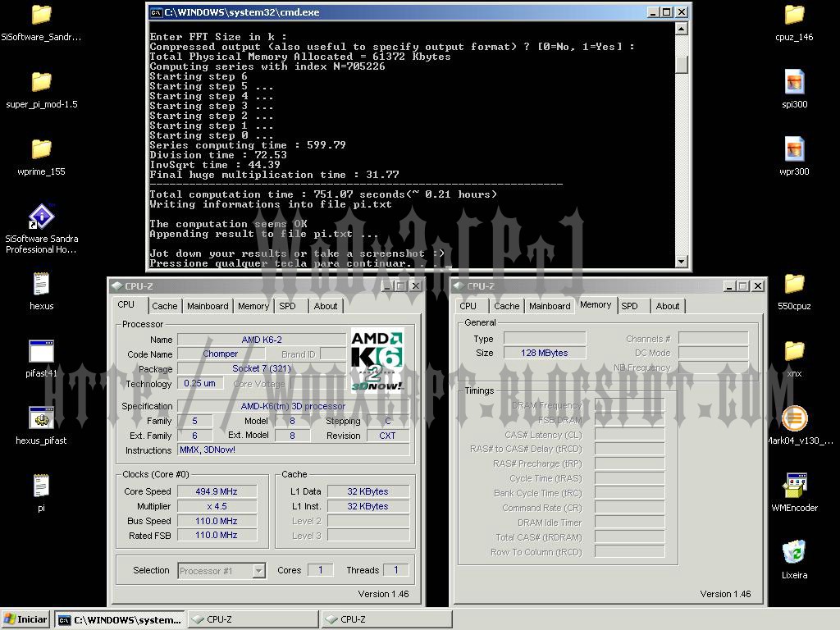Open Cache tab in left CPU-Z window
Viewport: 840px width, 630px height.
(x=164, y=306)
